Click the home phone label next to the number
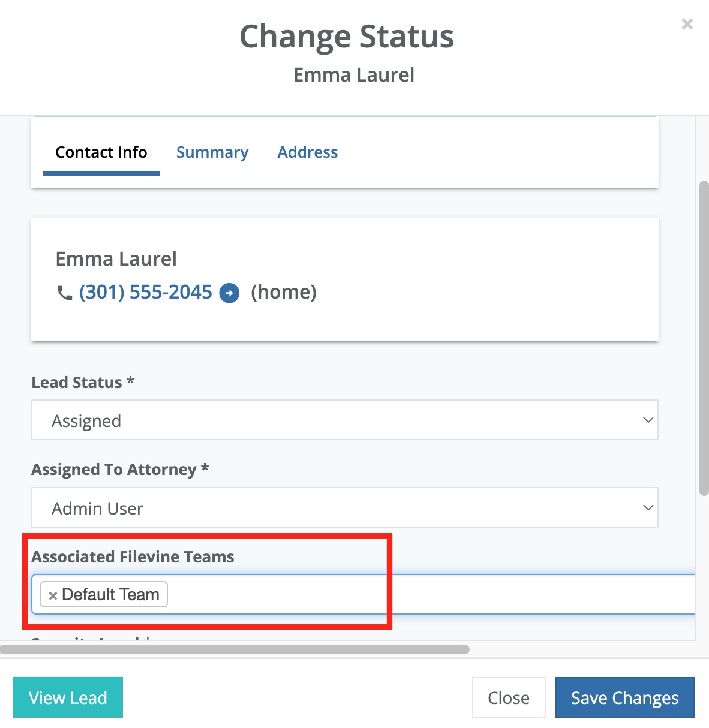Viewport: 709px width, 728px height. [x=284, y=292]
